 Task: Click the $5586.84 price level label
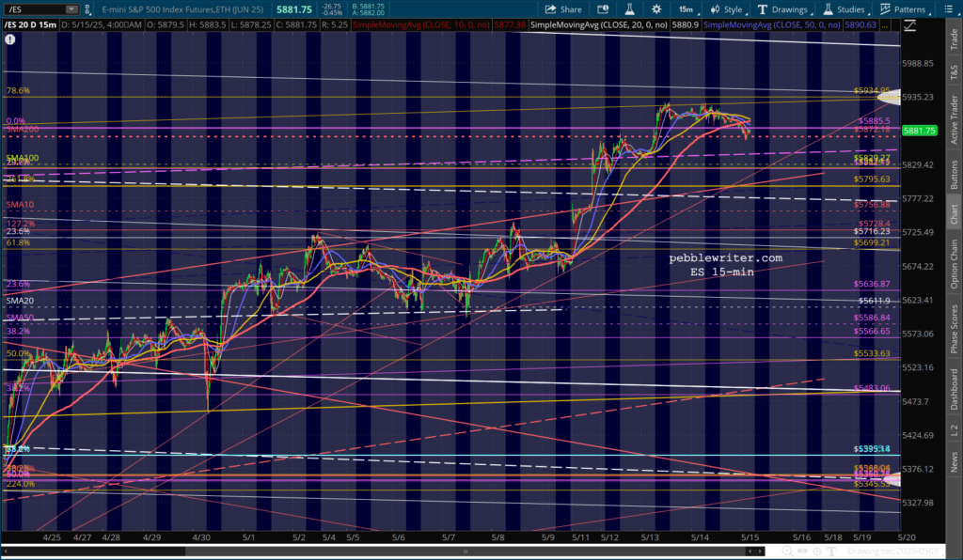872,318
